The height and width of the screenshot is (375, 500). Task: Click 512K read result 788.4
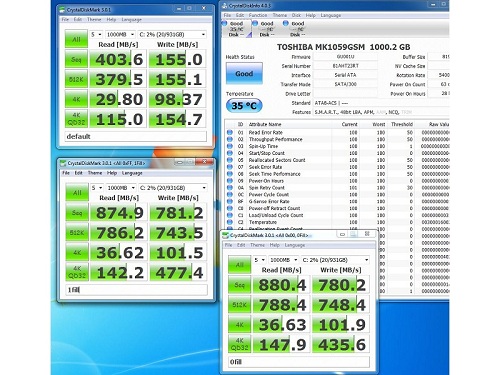pyautogui.click(x=282, y=305)
